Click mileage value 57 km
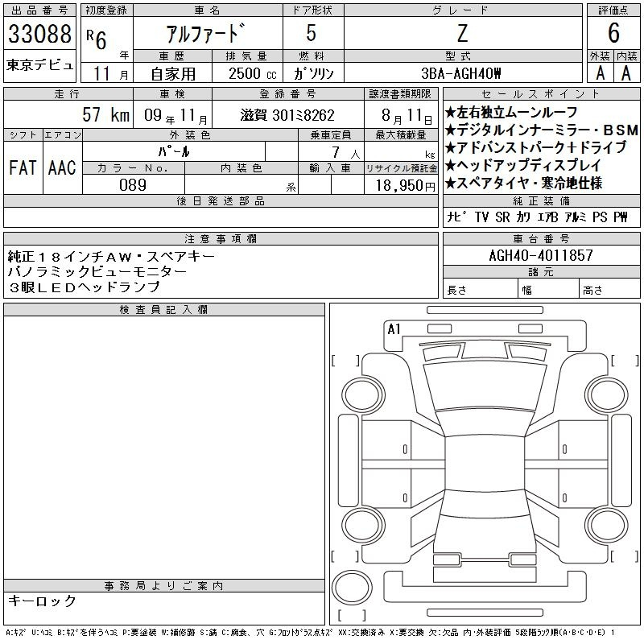 [106, 114]
